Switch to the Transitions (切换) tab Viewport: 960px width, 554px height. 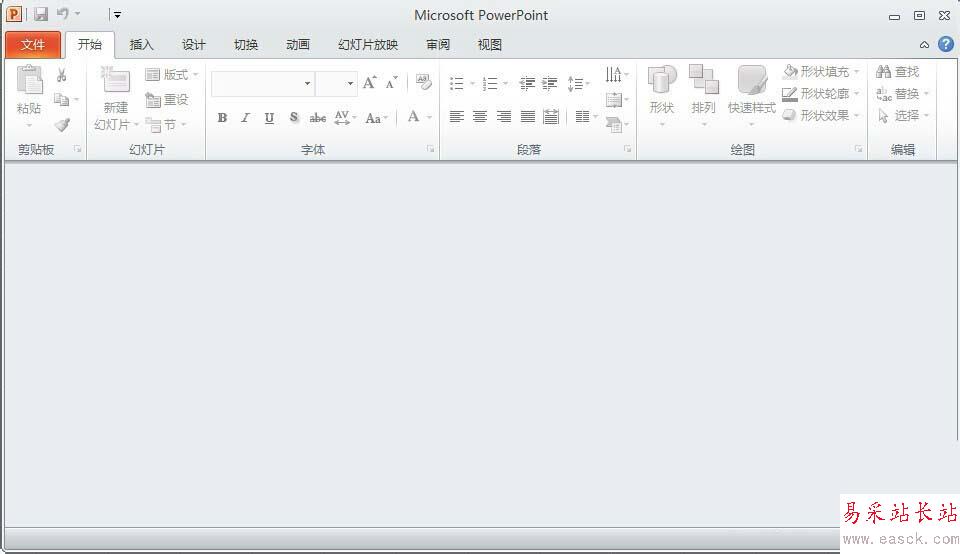246,45
